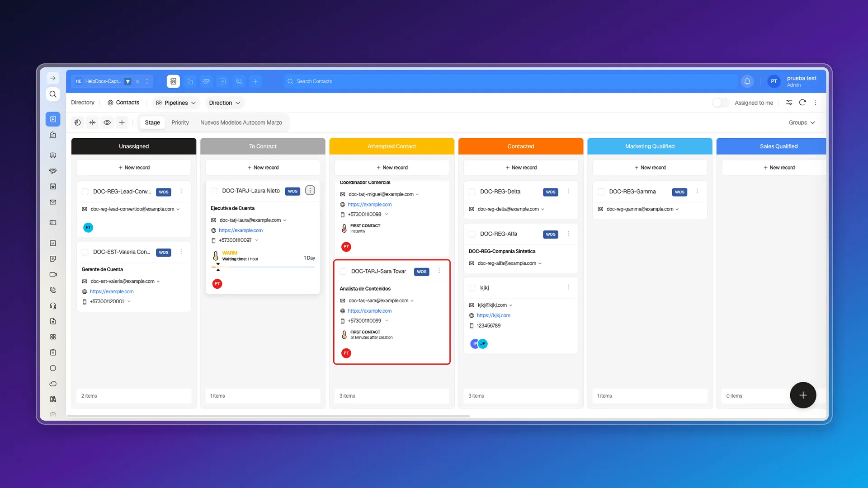Click the black floating plus button
Screen dimensions: 868x488
803,395
